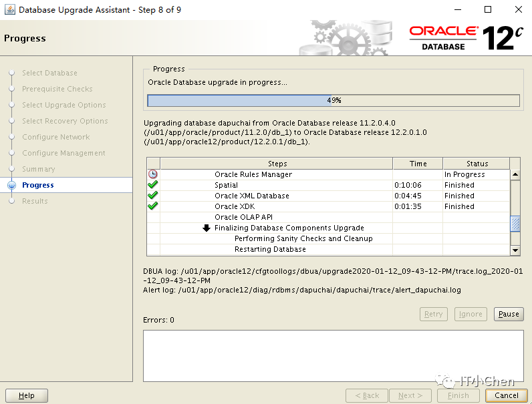Pause the database upgrade
This screenshot has width=532, height=404.
tap(509, 314)
